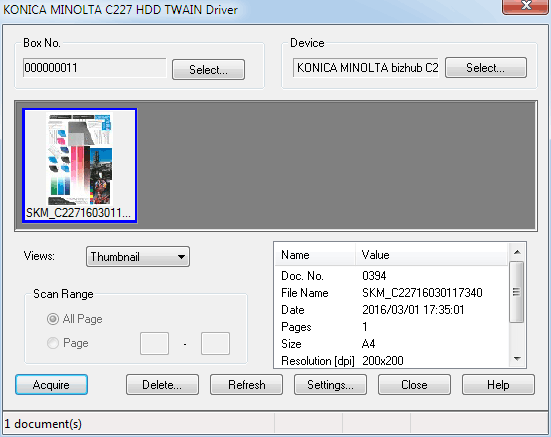The width and height of the screenshot is (551, 437).
Task: Select the File Name value SKM_C22716030117340
Action: (x=422, y=293)
